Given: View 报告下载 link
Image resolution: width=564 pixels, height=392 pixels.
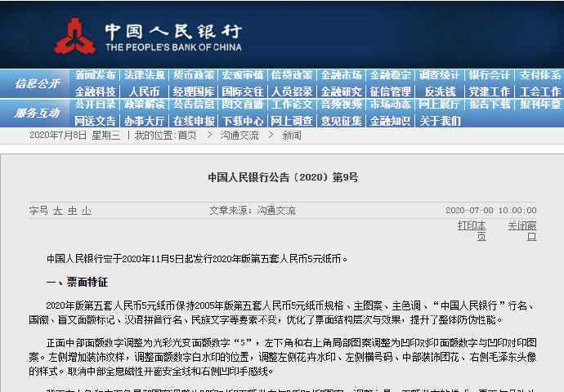Looking at the screenshot, I should 489,105.
